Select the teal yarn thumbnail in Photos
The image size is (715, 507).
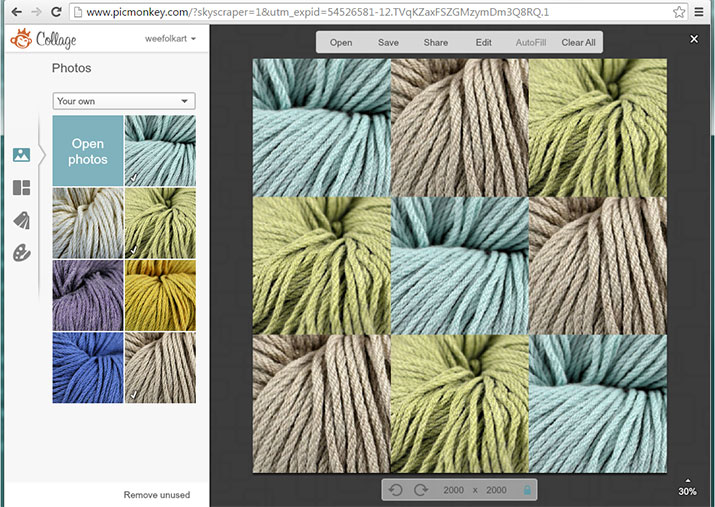coord(161,151)
